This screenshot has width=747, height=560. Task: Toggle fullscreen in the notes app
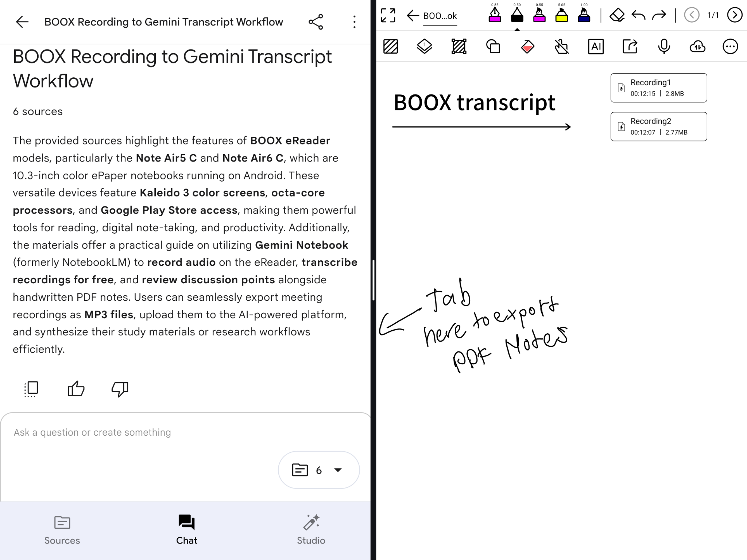(x=388, y=15)
